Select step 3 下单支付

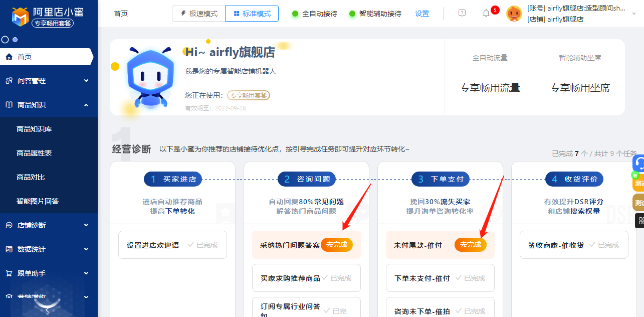[x=441, y=179]
